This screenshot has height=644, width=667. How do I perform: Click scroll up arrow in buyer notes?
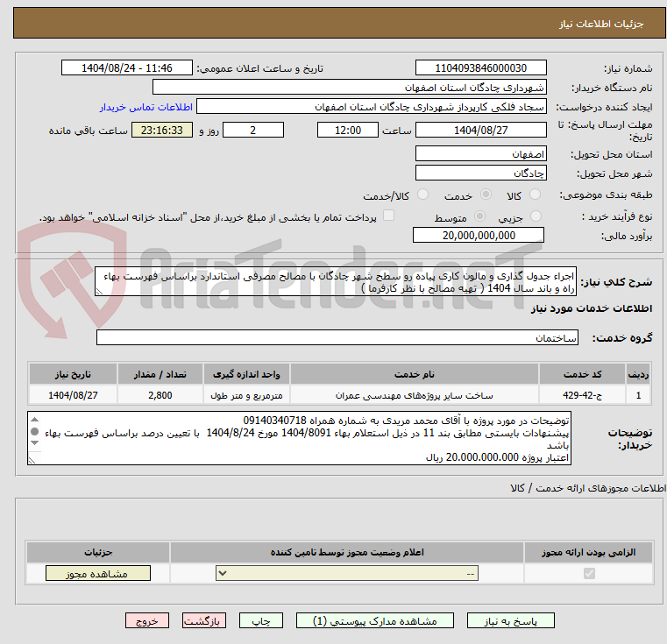click(35, 420)
